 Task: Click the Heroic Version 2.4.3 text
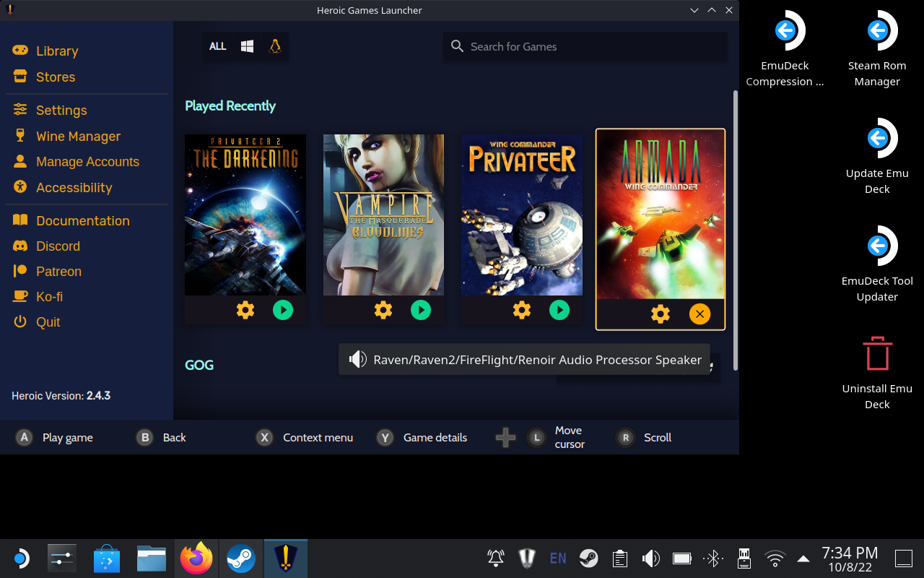[61, 396]
